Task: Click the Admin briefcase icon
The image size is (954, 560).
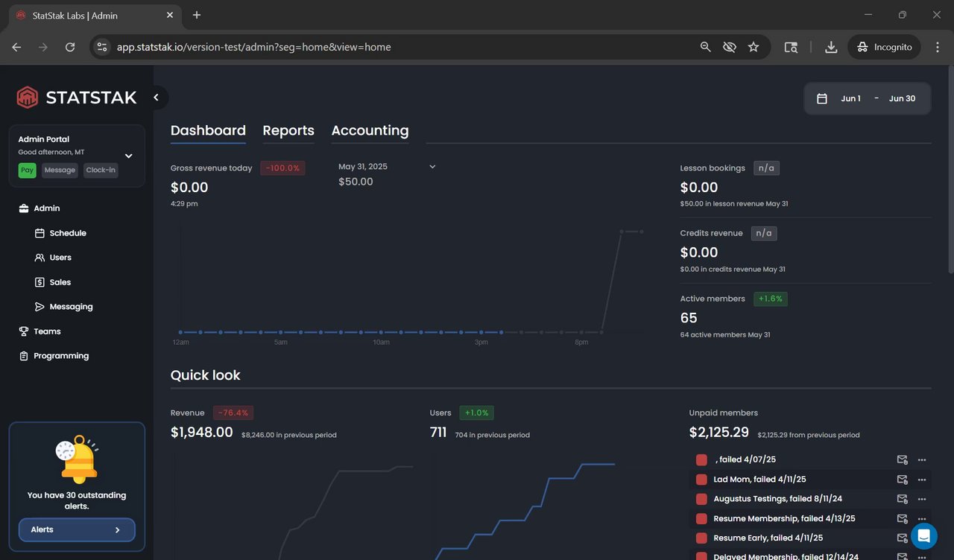Action: pyautogui.click(x=24, y=209)
